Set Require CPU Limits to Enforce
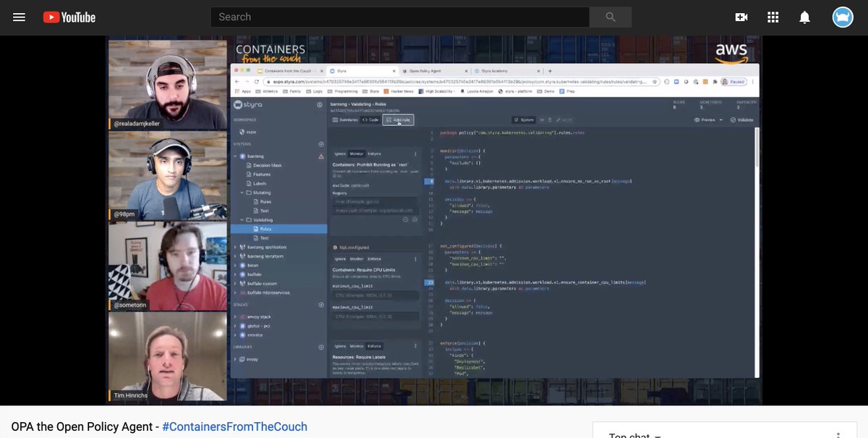 375,258
